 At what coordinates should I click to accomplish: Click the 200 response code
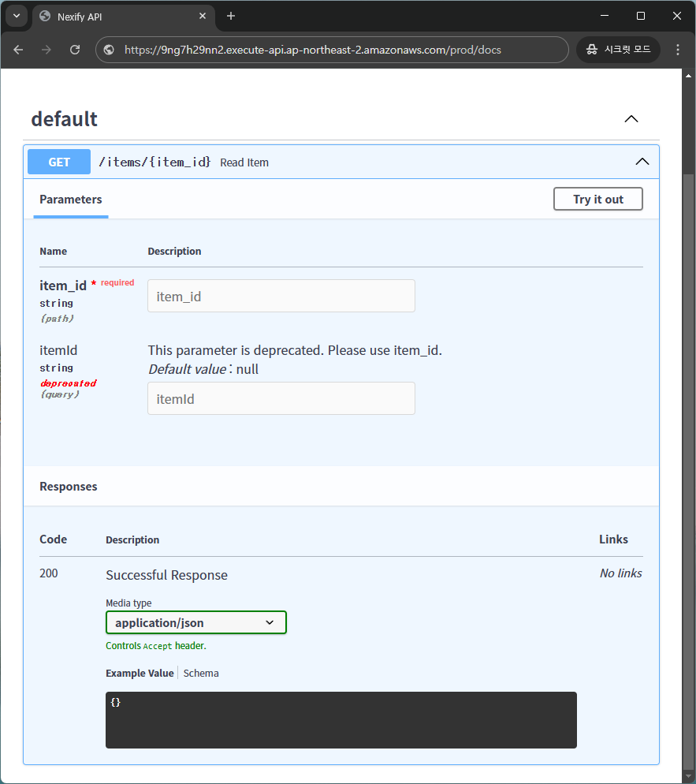(x=48, y=573)
